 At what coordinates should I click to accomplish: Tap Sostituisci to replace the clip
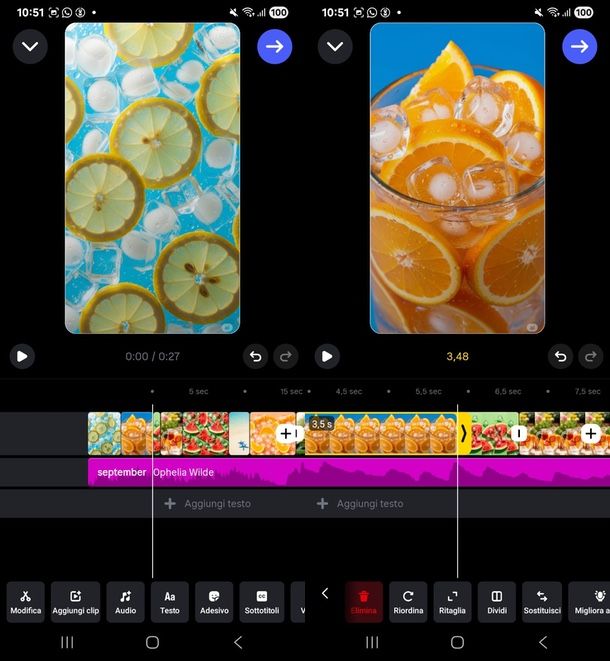point(542,602)
